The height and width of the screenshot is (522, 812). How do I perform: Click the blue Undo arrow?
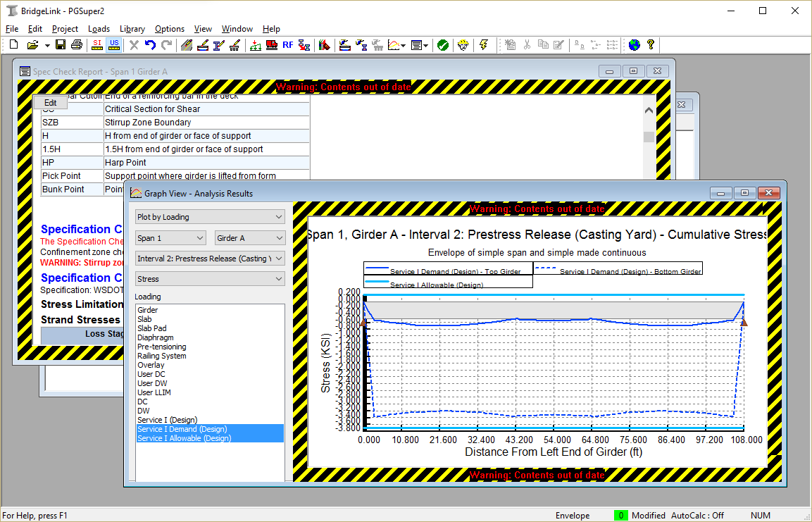150,45
